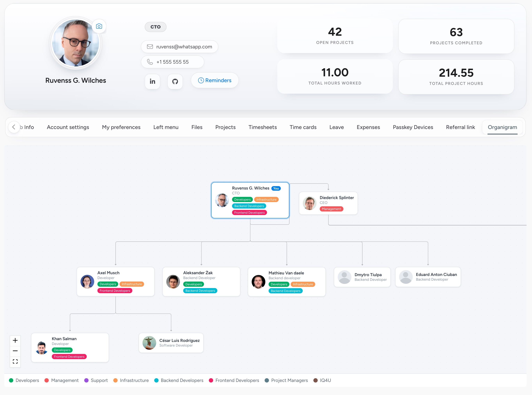Click Dmytro Tiulpa's placeholder avatar
This screenshot has height=395, width=532.
pyautogui.click(x=344, y=277)
